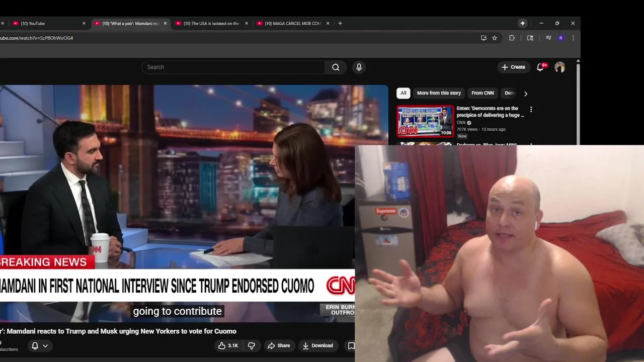
Task: Open the YouTube account avatar menu
Action: coord(559,67)
